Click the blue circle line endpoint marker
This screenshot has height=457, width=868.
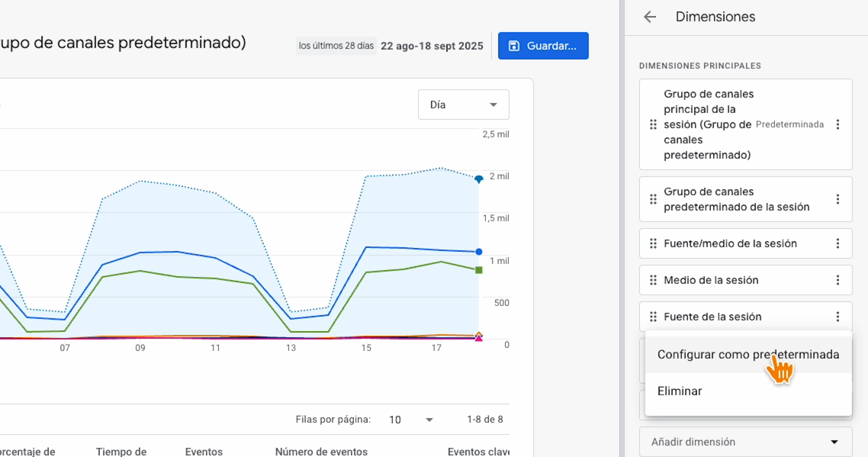[478, 252]
